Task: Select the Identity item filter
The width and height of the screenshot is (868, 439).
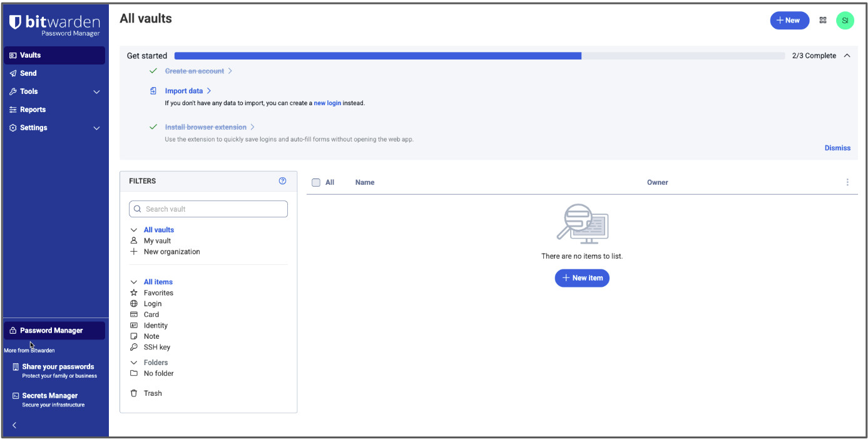Action: tap(155, 325)
